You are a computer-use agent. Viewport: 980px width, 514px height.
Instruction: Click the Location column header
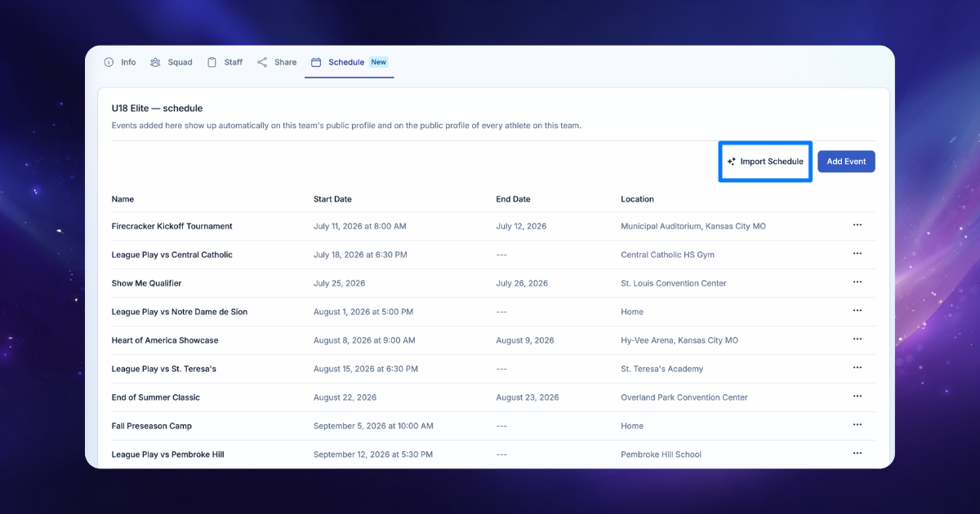pos(637,199)
